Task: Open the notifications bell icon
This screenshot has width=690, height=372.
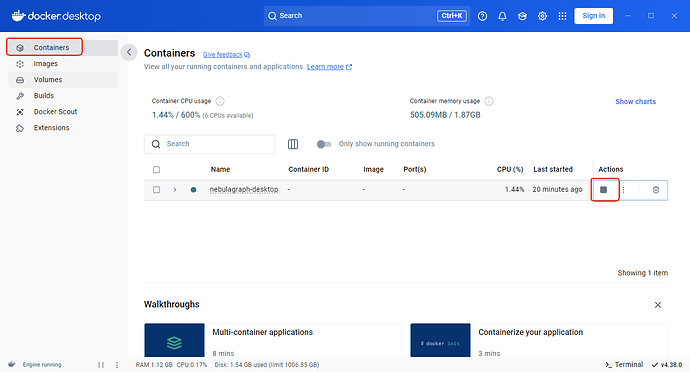Action: [502, 16]
